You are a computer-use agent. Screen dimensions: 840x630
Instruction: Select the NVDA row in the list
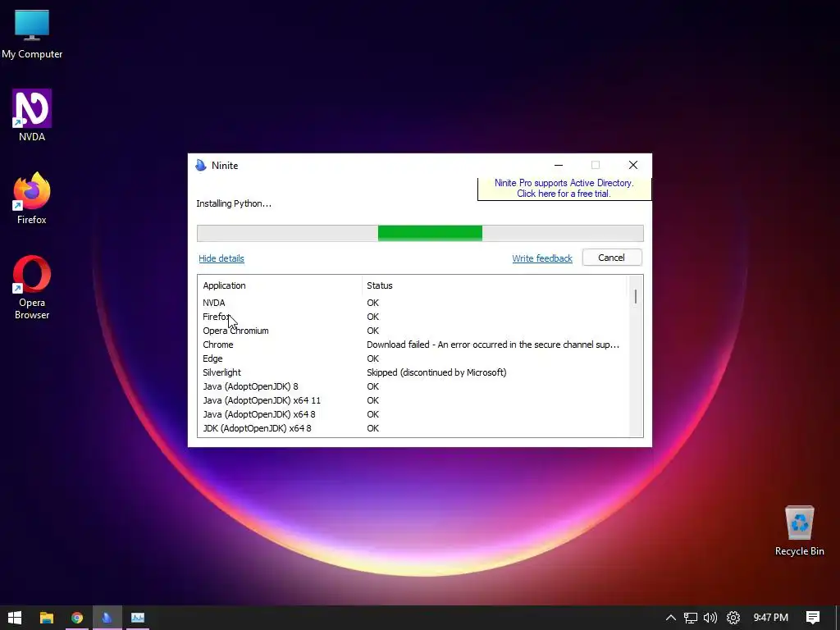coord(413,303)
